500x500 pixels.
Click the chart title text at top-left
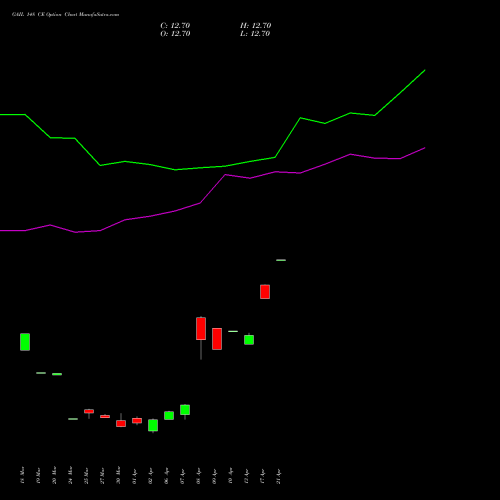pyautogui.click(x=65, y=14)
